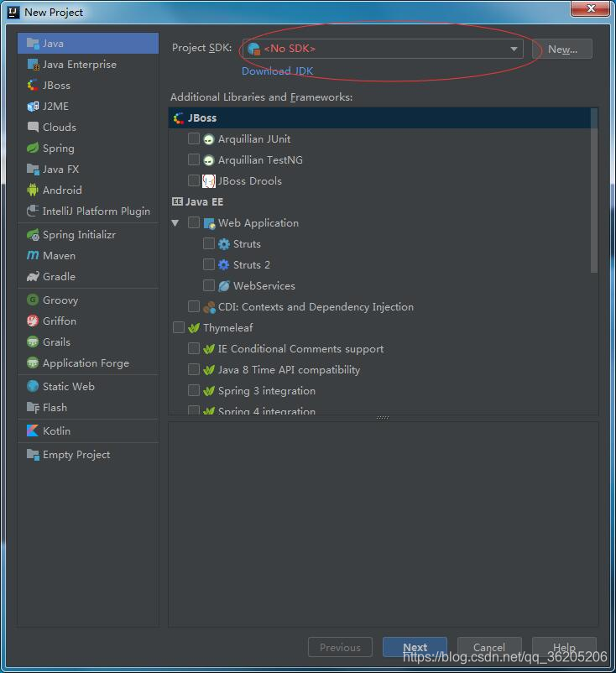
Task: Choose the Kotlin logo icon
Action: (x=33, y=430)
